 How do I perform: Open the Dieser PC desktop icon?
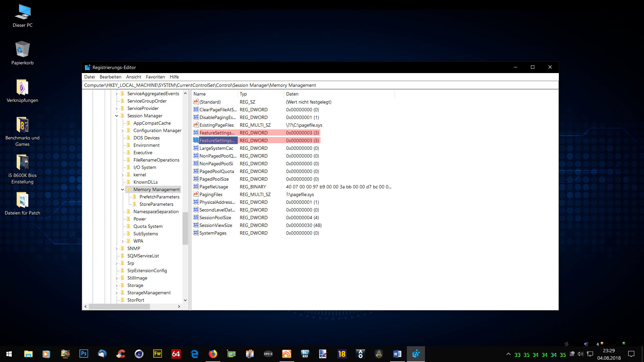22,12
